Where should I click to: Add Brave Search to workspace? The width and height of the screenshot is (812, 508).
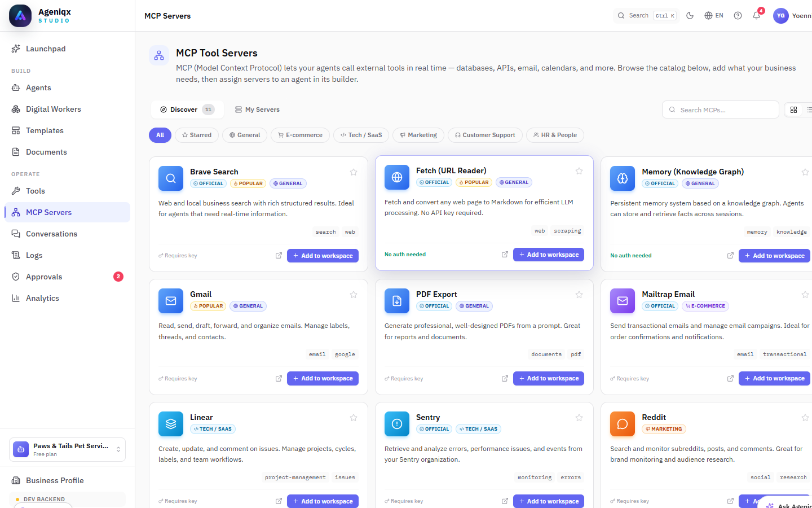pos(323,256)
